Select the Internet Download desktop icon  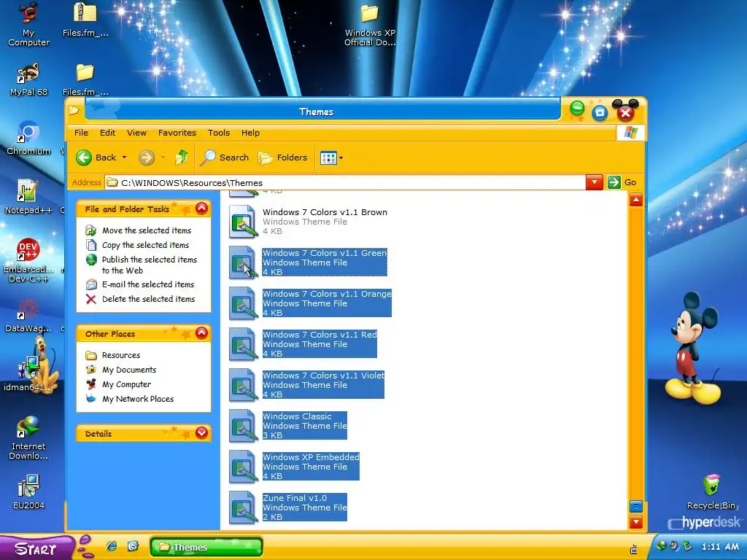(28, 438)
